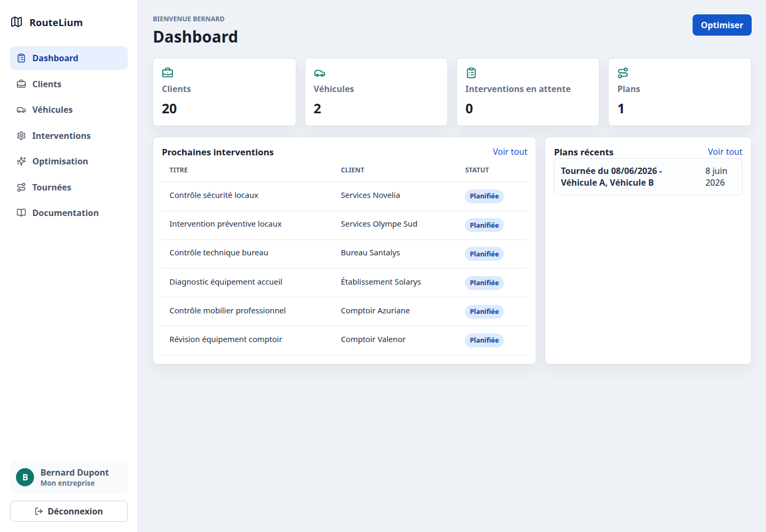Click the logout arrow icon

coord(38,511)
